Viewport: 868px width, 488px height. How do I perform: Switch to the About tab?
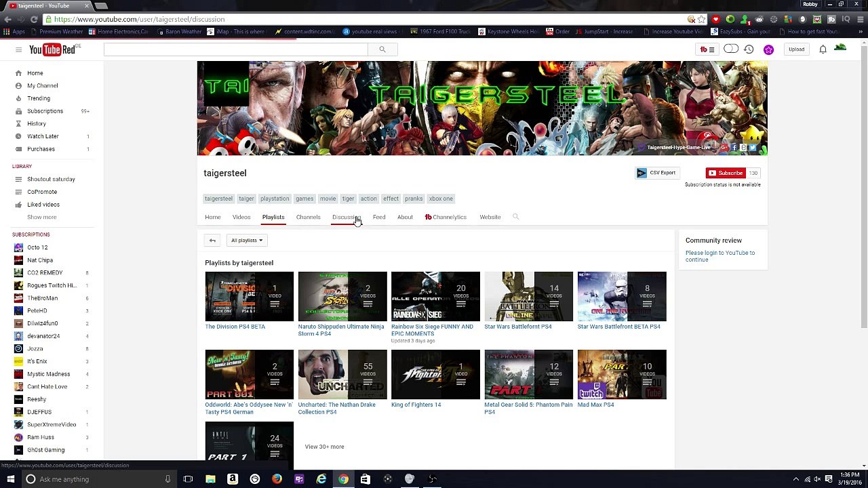405,217
